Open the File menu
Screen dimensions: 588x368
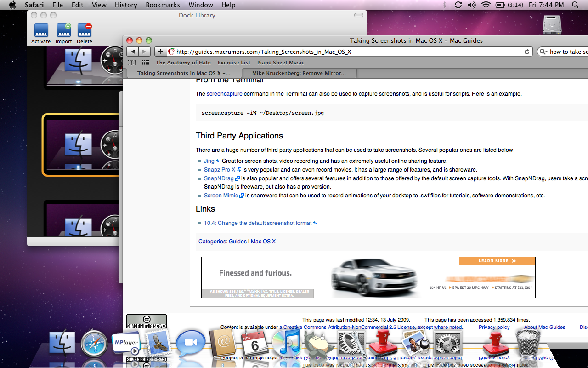[57, 5]
